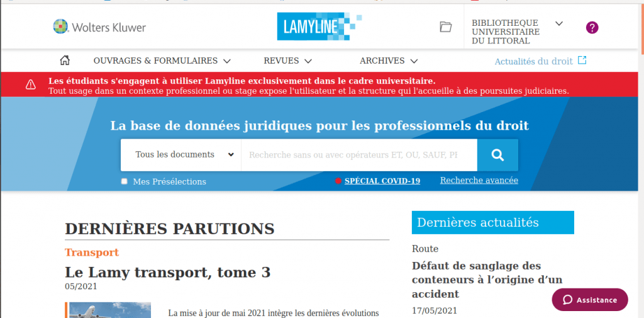Click the magnifying glass search button
The width and height of the screenshot is (644, 318).
click(497, 155)
